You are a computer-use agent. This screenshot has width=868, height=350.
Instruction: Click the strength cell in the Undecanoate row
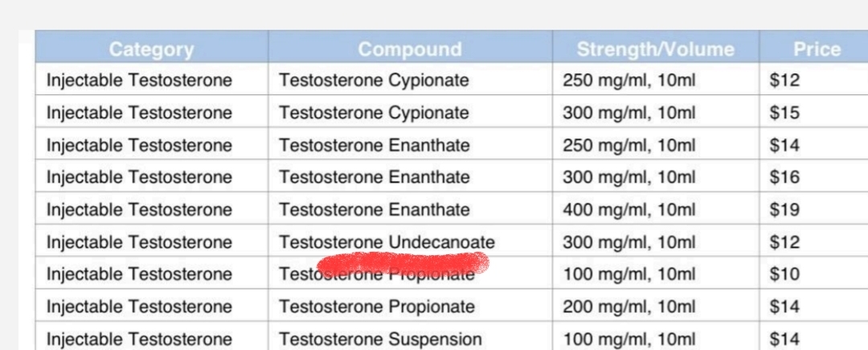point(628,242)
